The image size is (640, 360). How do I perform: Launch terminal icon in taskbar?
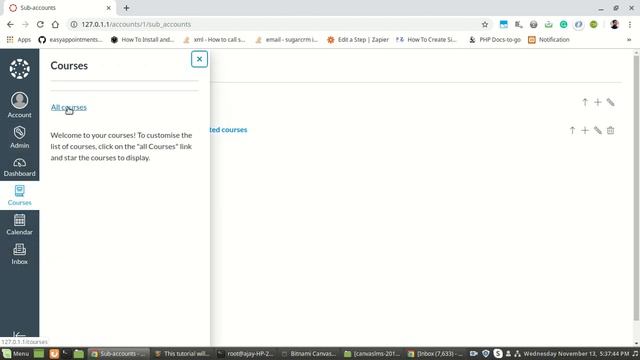(x=66, y=353)
